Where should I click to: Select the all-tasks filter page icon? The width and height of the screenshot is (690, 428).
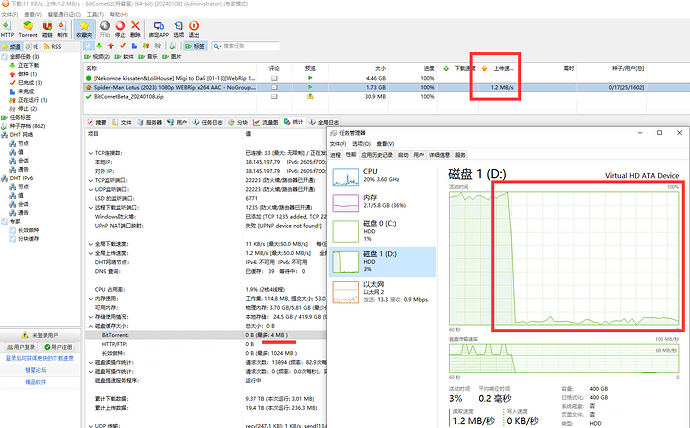click(88, 46)
